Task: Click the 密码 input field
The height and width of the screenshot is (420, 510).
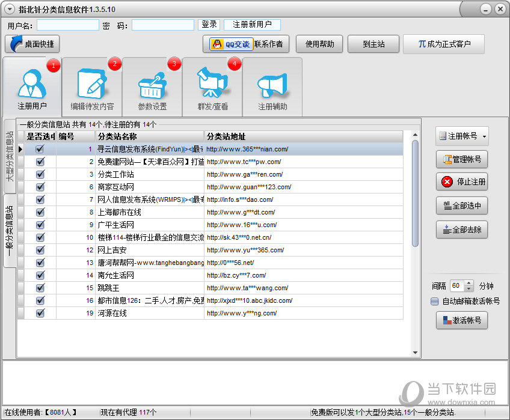Action: click(163, 25)
